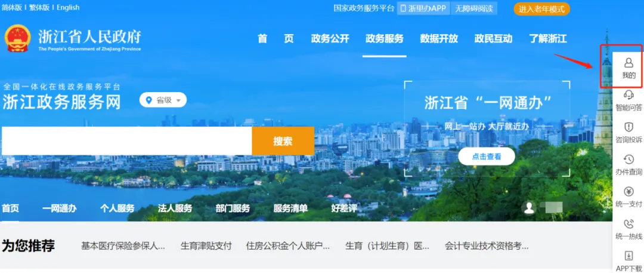Switch to English language version
Viewport: 644px width, 273px height.
point(68,7)
